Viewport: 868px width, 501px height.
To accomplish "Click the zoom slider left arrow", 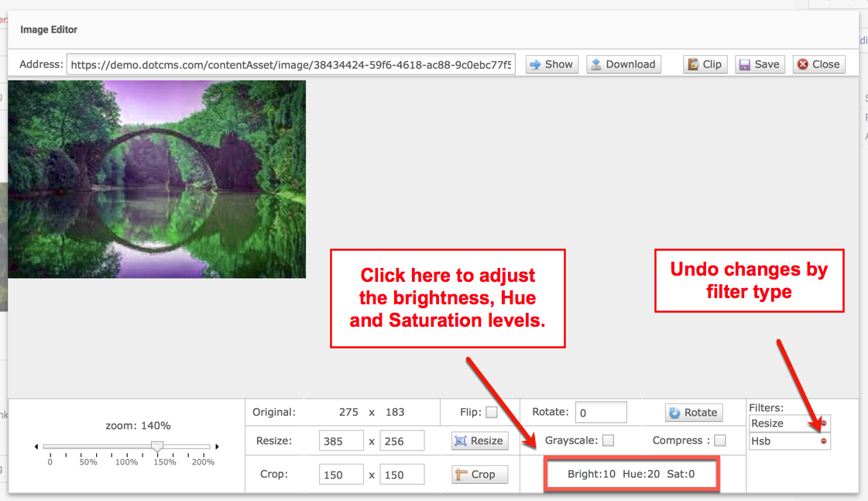I will tap(36, 447).
